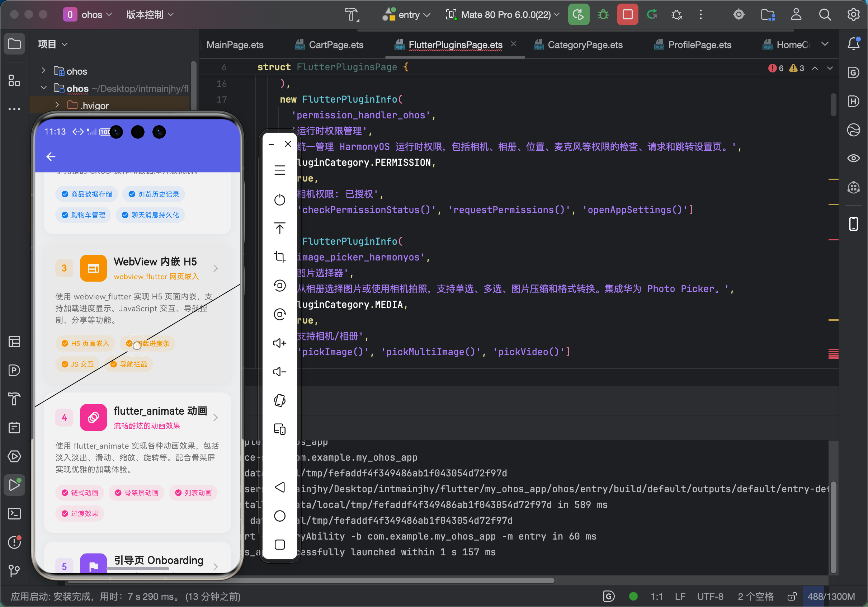Click the UTF-8 encoding in status bar
Image resolution: width=868 pixels, height=607 pixels.
click(x=710, y=597)
